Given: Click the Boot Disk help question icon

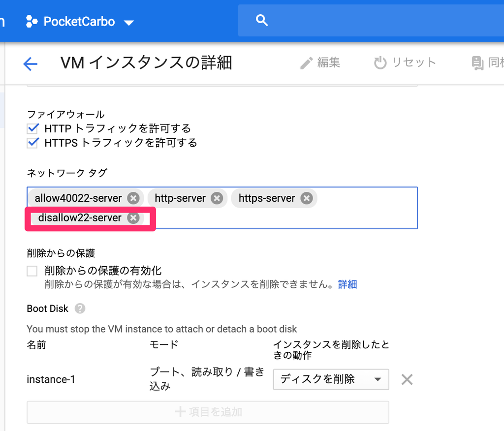Looking at the screenshot, I should tap(80, 308).
